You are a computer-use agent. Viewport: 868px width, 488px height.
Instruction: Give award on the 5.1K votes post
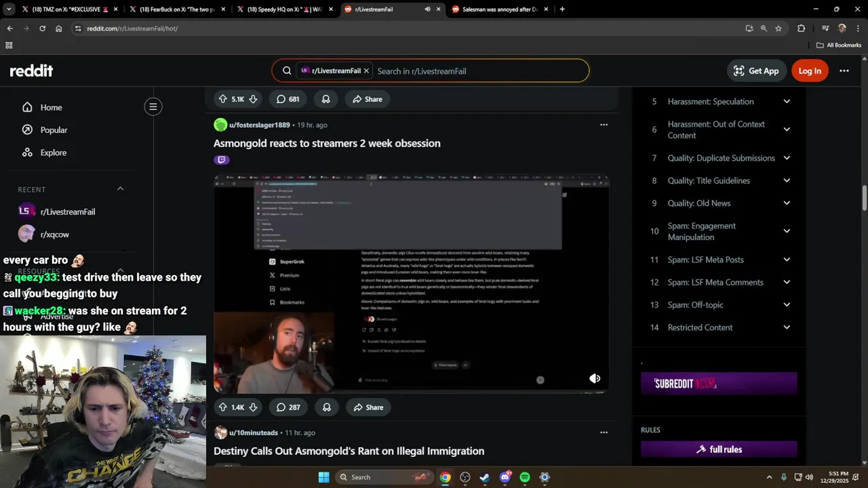(x=325, y=99)
